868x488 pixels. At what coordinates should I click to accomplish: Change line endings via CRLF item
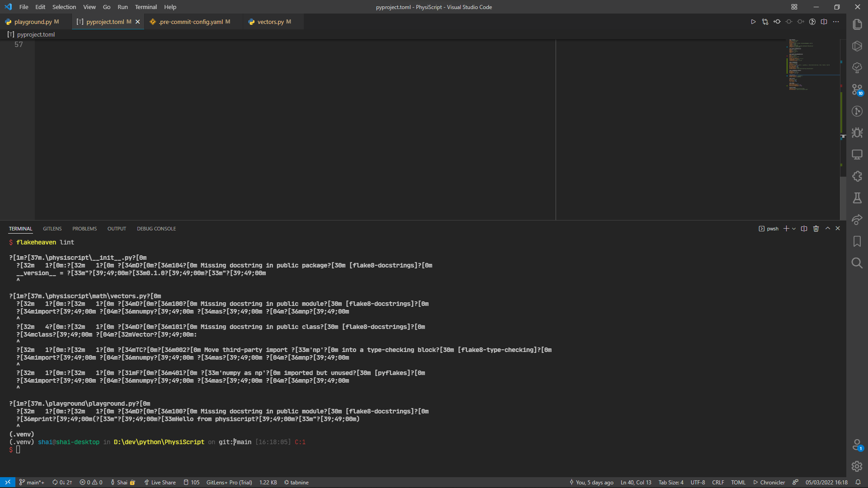718,482
